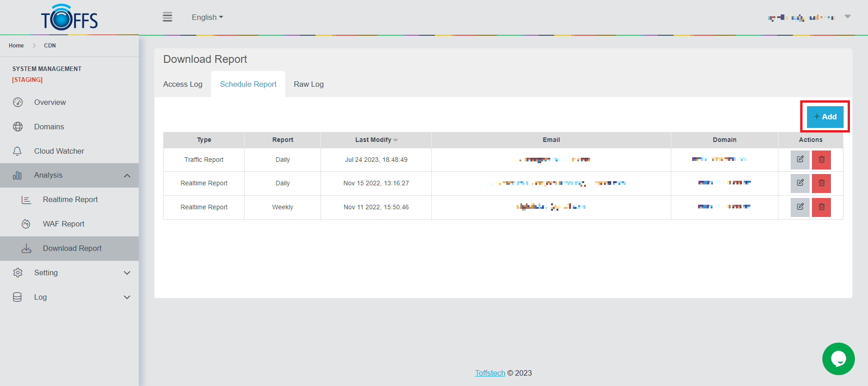
Task: Open the English language dropdown
Action: click(207, 18)
